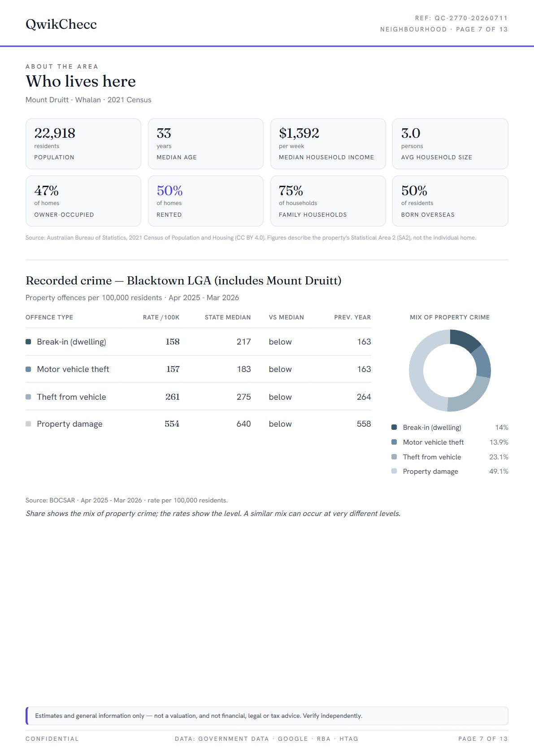
Task: Select the 33 years median age card
Action: 206,144
